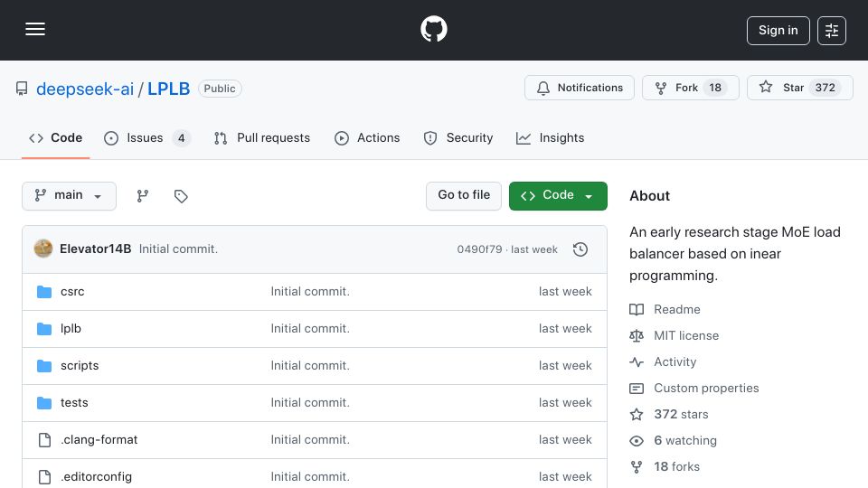Image resolution: width=868 pixels, height=488 pixels.
Task: Click the Issues count badge 4
Action: coord(182,137)
